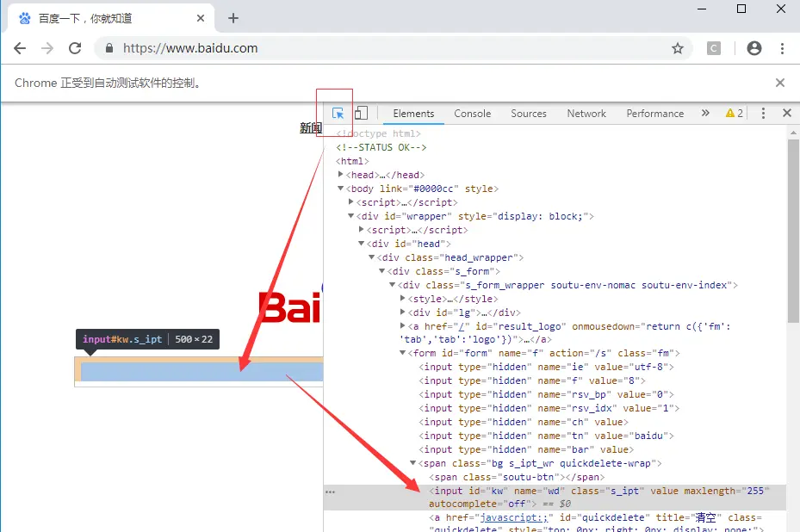
Task: Select the html tag row
Action: (352, 161)
